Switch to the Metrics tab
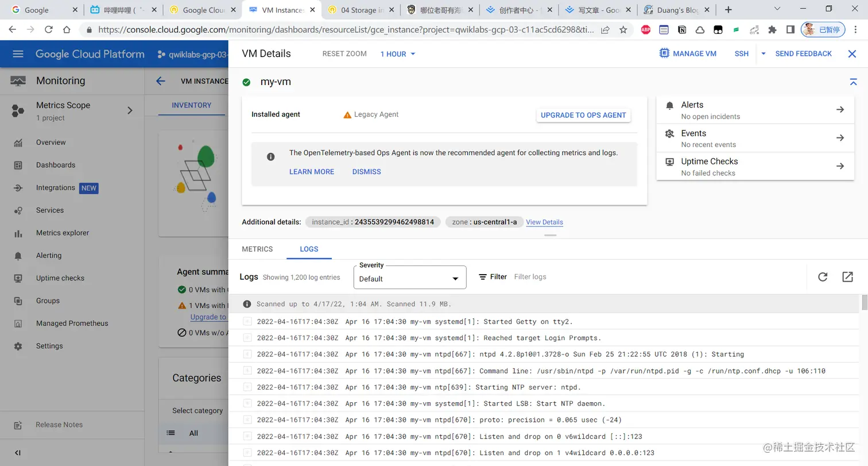 257,249
